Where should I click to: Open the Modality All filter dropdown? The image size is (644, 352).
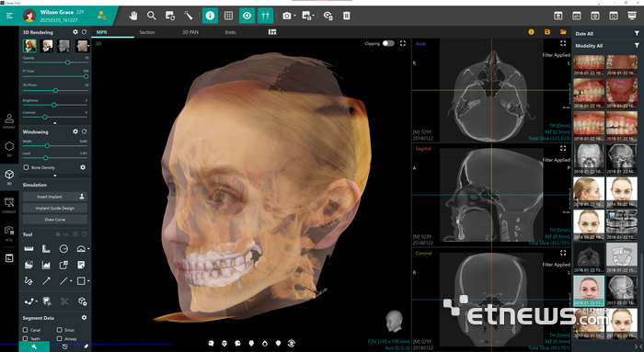point(606,46)
